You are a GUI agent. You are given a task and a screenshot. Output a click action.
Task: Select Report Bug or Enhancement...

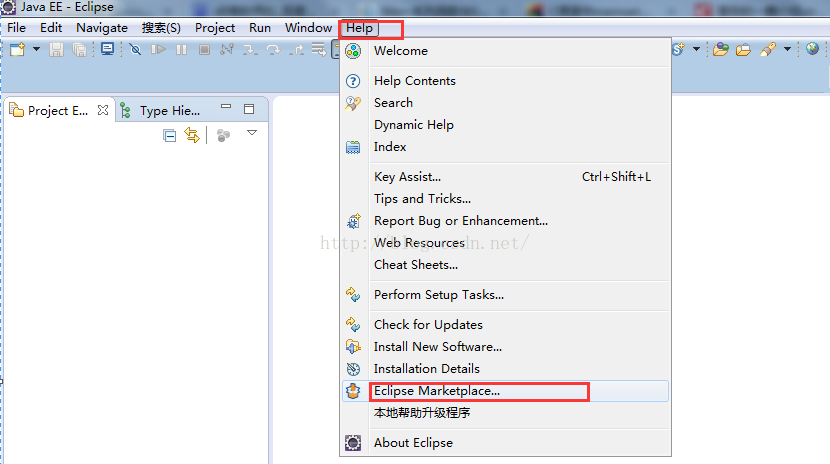(505, 221)
